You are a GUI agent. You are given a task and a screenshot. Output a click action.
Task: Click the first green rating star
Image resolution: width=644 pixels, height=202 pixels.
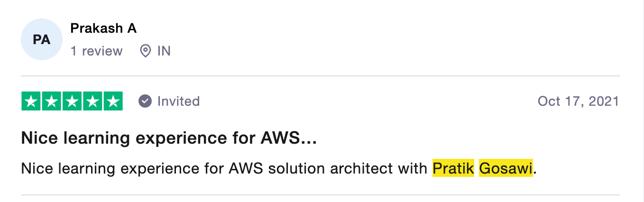pyautogui.click(x=31, y=101)
